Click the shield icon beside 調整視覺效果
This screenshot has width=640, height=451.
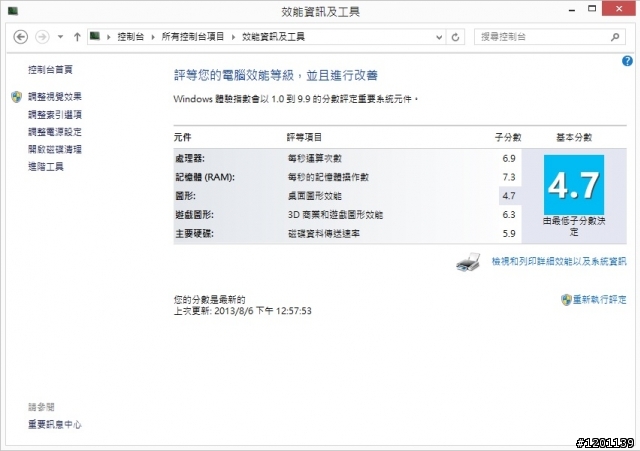(16, 97)
